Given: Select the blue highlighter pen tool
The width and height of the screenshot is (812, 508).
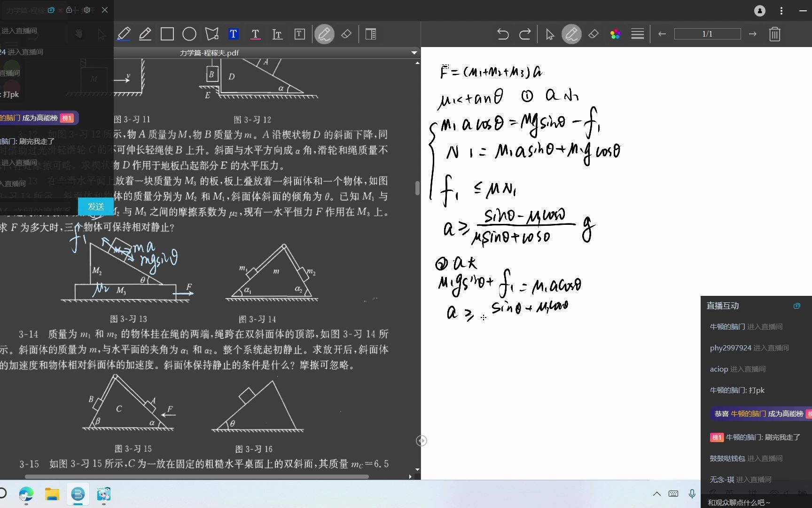Looking at the screenshot, I should coord(124,34).
